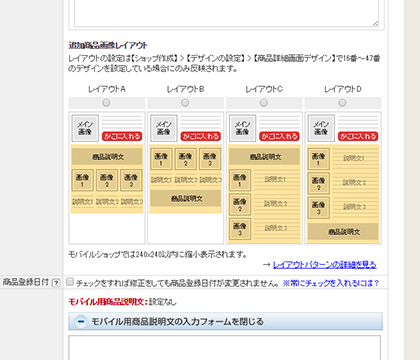Screen dimensions: 420x360
Task: Click the minus icon on the mobile form bar
Action: point(80,322)
